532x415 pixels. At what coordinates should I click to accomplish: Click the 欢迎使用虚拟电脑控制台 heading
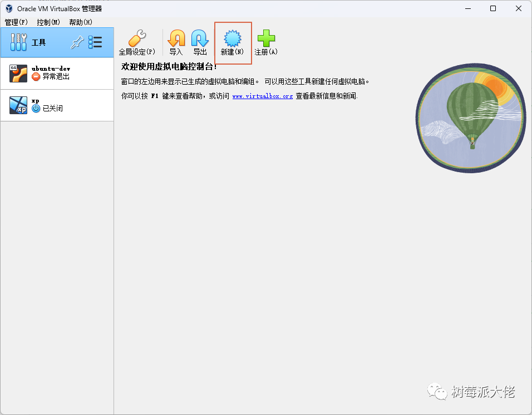169,66
